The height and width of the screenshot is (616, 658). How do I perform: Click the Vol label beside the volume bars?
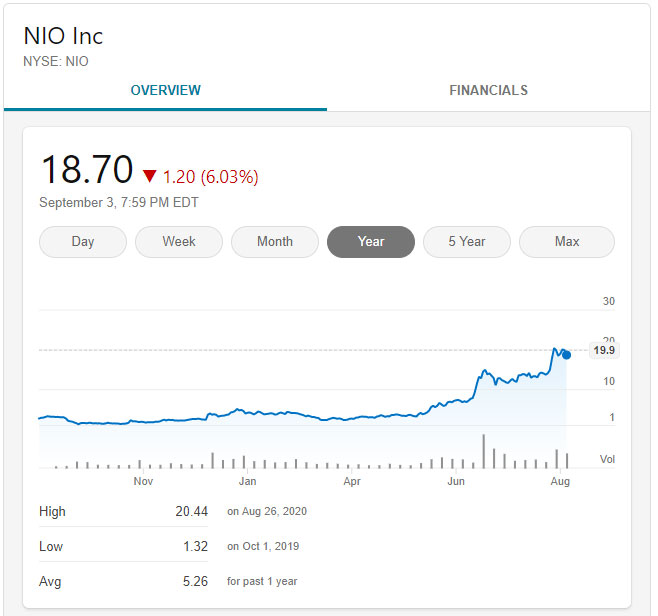(607, 459)
